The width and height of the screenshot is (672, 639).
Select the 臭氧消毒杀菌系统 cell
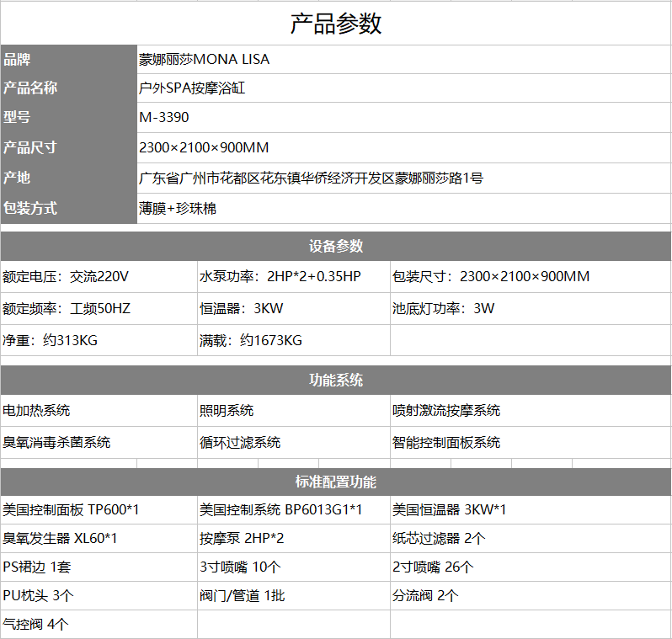pos(98,443)
